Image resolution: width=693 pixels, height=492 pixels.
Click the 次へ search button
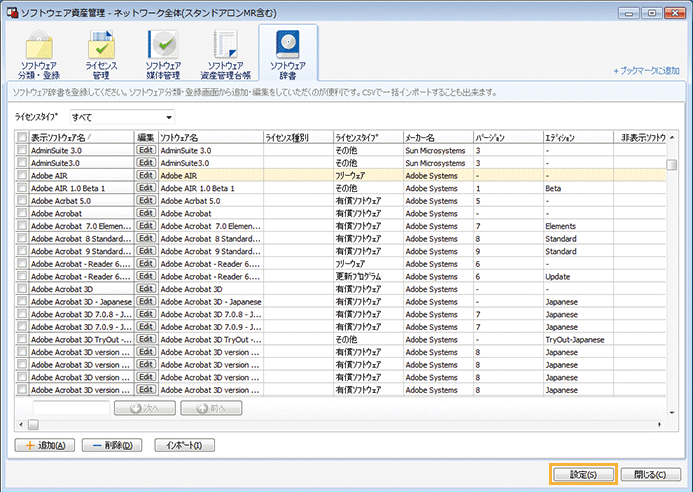coord(145,408)
